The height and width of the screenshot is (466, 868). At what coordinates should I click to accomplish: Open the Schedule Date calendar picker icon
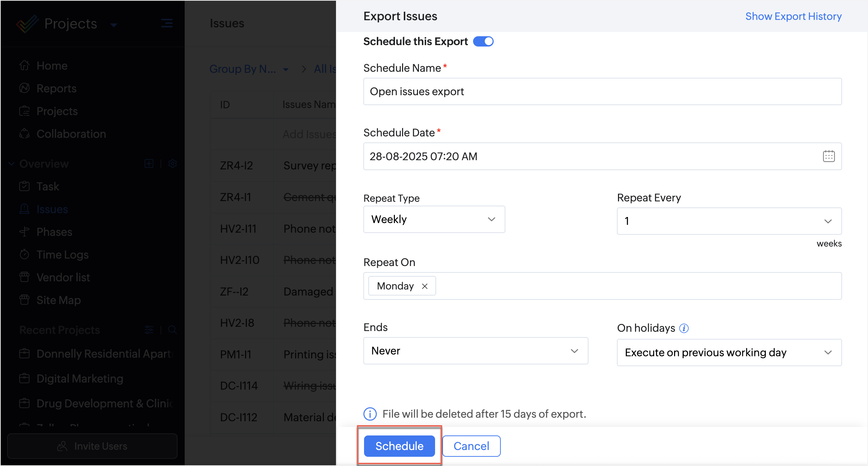click(x=829, y=156)
